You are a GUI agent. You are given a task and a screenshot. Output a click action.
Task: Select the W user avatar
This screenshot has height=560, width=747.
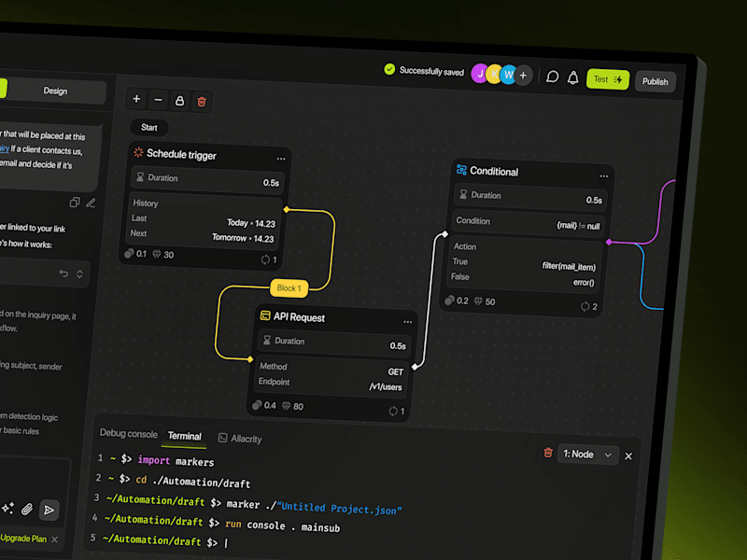point(509,75)
